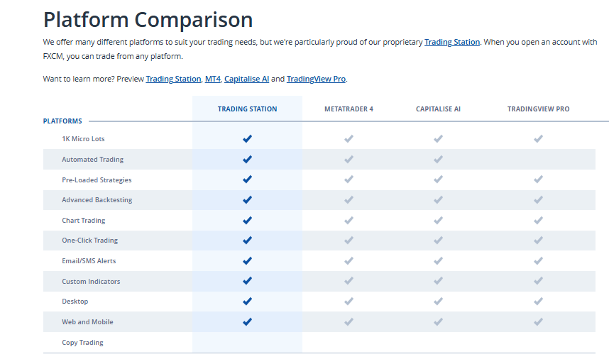Click Trading Station checkmark for Advanced Backtesting

248,200
